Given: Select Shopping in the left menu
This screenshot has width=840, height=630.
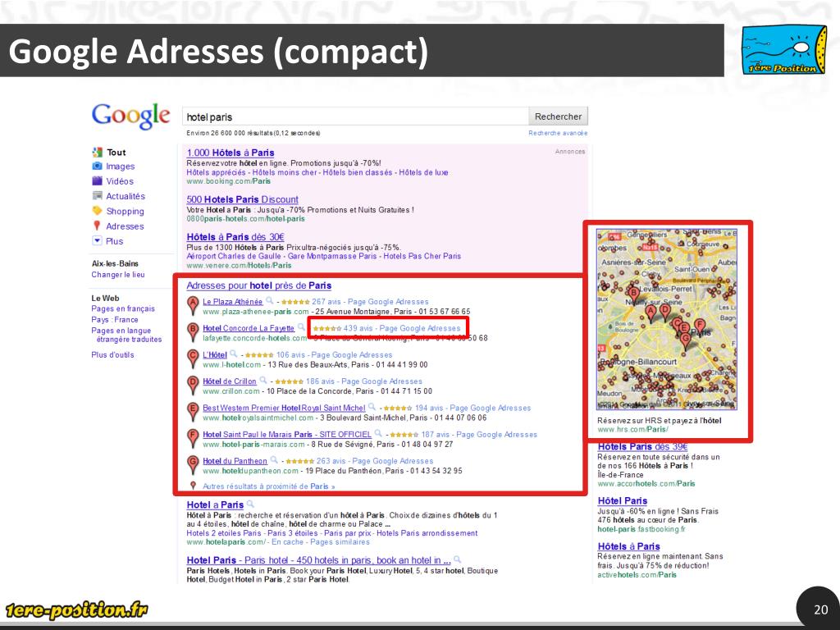Looking at the screenshot, I should 125,211.
